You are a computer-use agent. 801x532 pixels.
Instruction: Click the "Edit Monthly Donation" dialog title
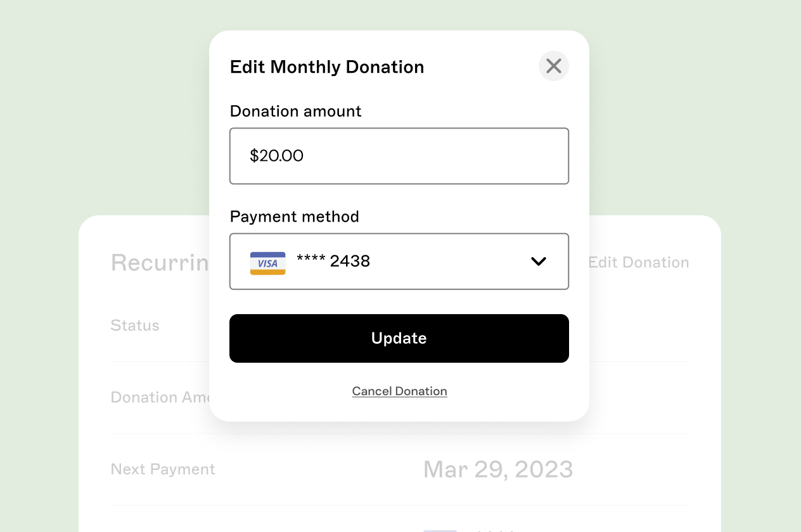click(x=326, y=67)
